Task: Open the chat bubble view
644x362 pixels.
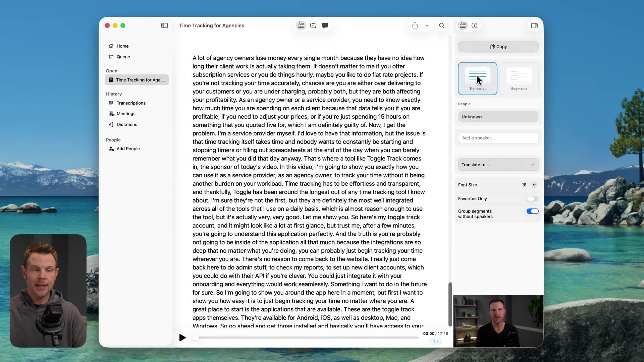Action: tap(325, 25)
